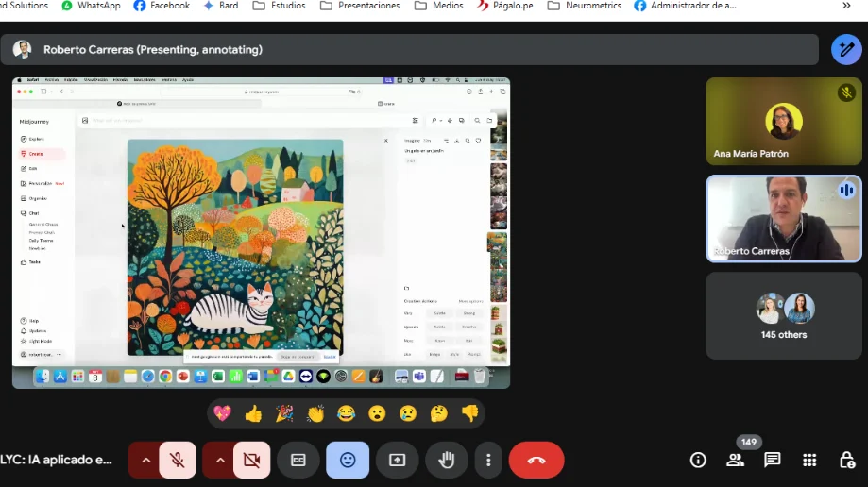Viewport: 868px width, 487px height.
Task: Click Vary Subtle button in Midjourney
Action: 439,313
